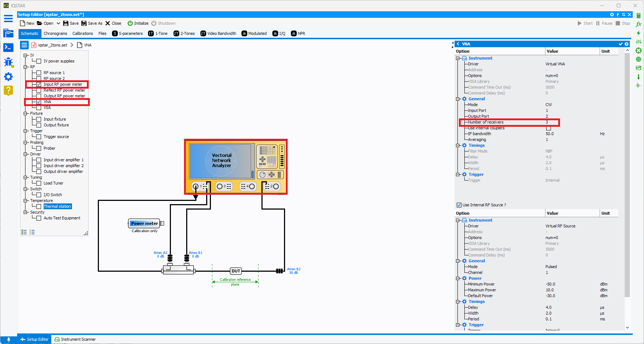644x344 pixels.
Task: Toggle the schematic tree list blue button
Action: coord(24,45)
